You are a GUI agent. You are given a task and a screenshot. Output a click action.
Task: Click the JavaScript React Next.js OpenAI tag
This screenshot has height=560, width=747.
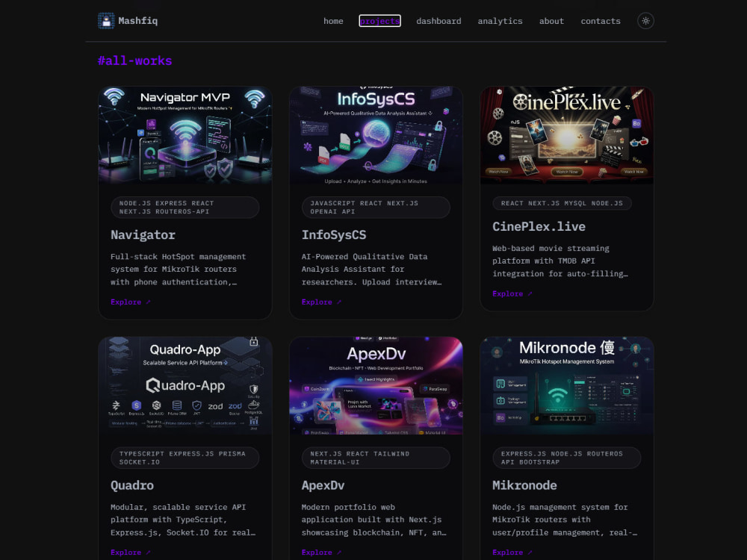(x=376, y=207)
